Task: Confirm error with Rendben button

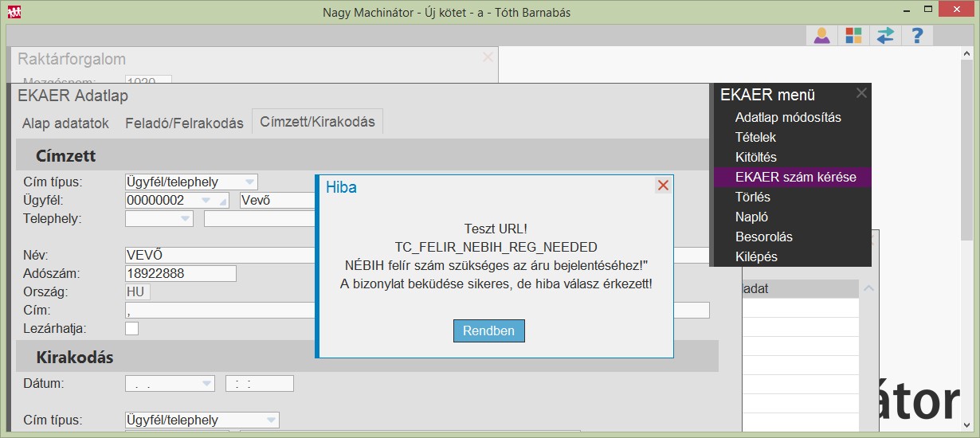Action: pos(489,330)
